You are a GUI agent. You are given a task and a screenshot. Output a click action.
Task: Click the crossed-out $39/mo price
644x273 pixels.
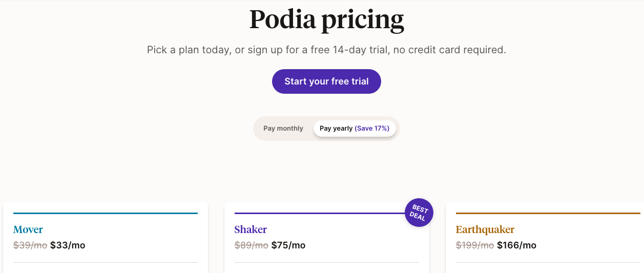pyautogui.click(x=30, y=245)
